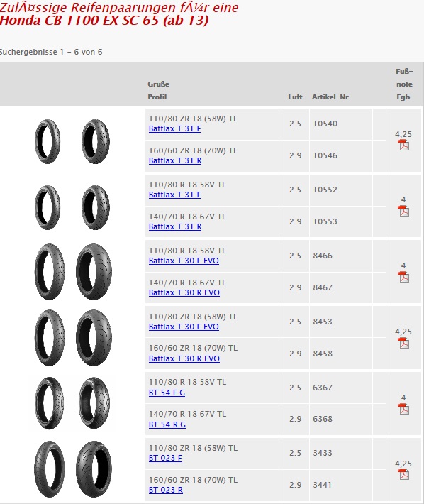Click size text 160/60 ZR 18 (70W) TL for BT 023 R

click(194, 480)
